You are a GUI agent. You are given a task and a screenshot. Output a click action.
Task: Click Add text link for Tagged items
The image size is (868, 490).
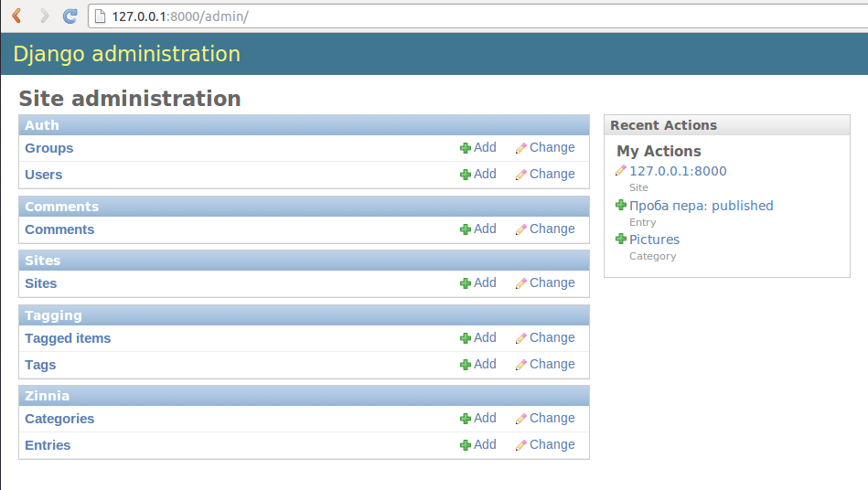(485, 338)
